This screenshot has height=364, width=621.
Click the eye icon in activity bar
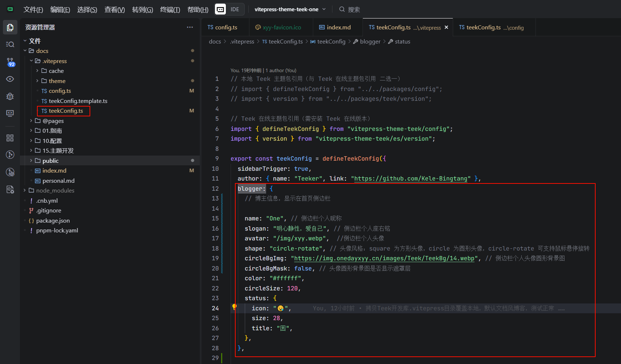coord(10,79)
